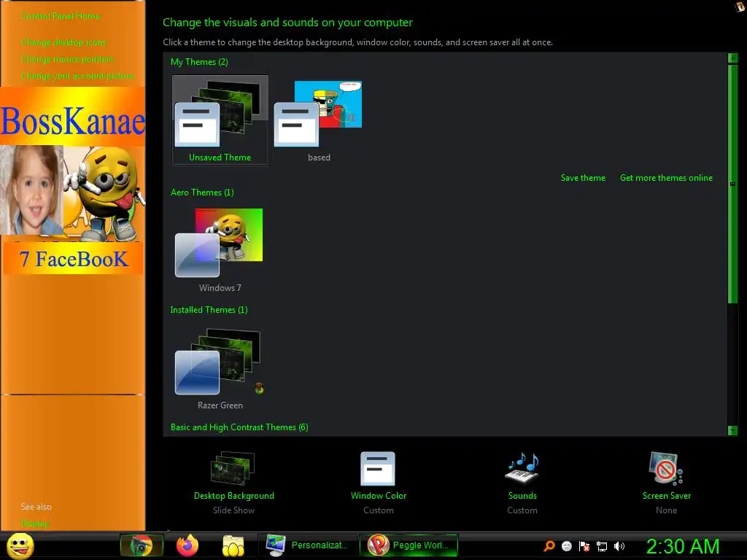The height and width of the screenshot is (560, 747).
Task: Click the Desktop Background label
Action: (234, 496)
